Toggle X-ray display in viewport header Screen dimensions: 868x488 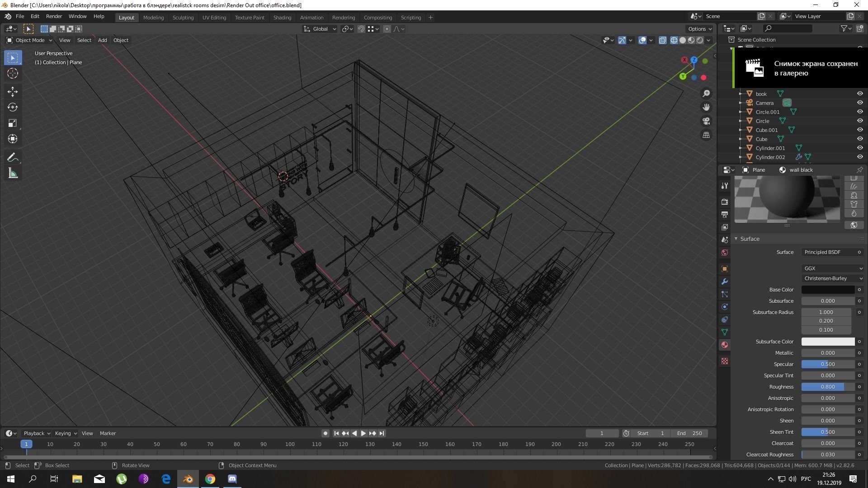coord(662,40)
